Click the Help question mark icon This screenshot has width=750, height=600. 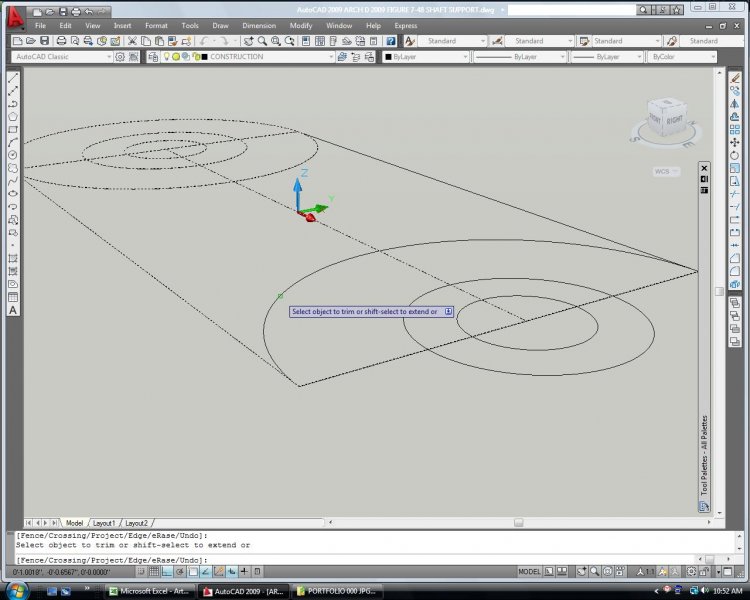click(x=391, y=41)
